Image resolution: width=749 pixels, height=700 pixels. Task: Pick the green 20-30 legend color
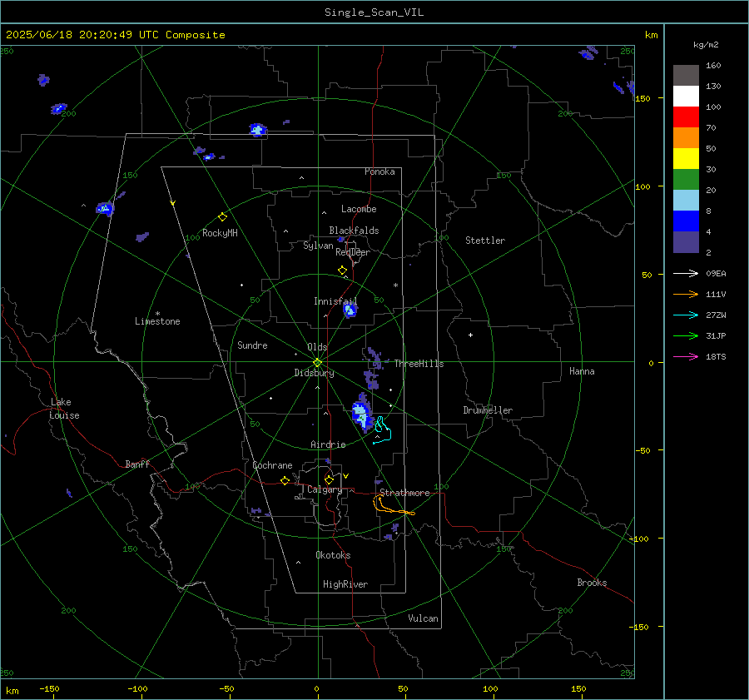click(686, 179)
